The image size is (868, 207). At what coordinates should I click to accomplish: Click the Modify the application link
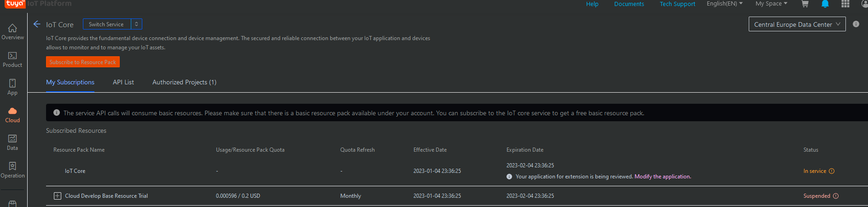pos(663,177)
